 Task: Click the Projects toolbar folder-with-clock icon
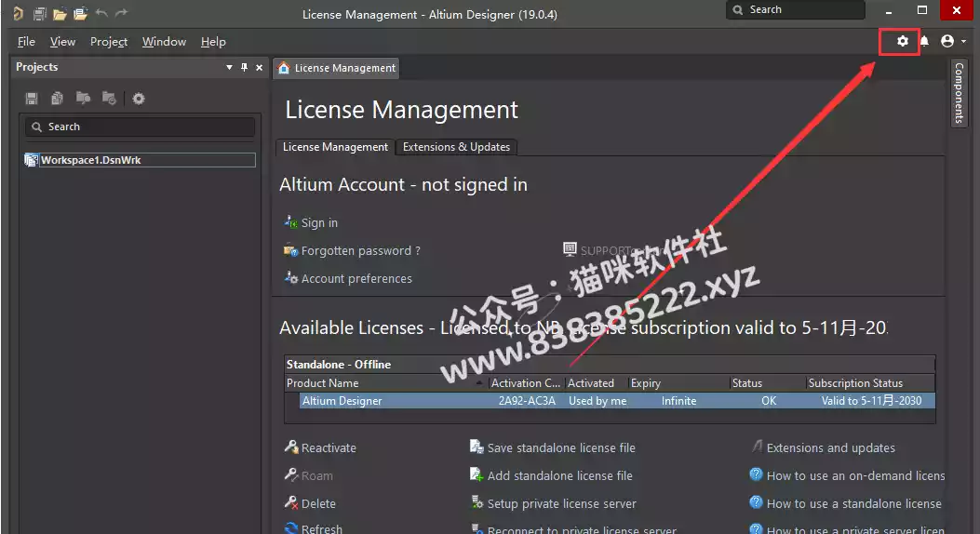[109, 98]
